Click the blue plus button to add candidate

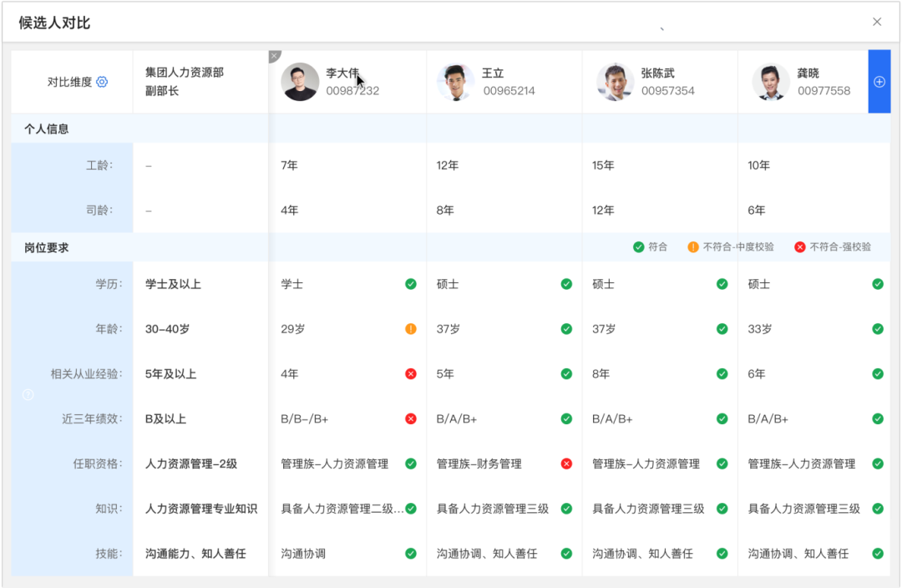(879, 82)
